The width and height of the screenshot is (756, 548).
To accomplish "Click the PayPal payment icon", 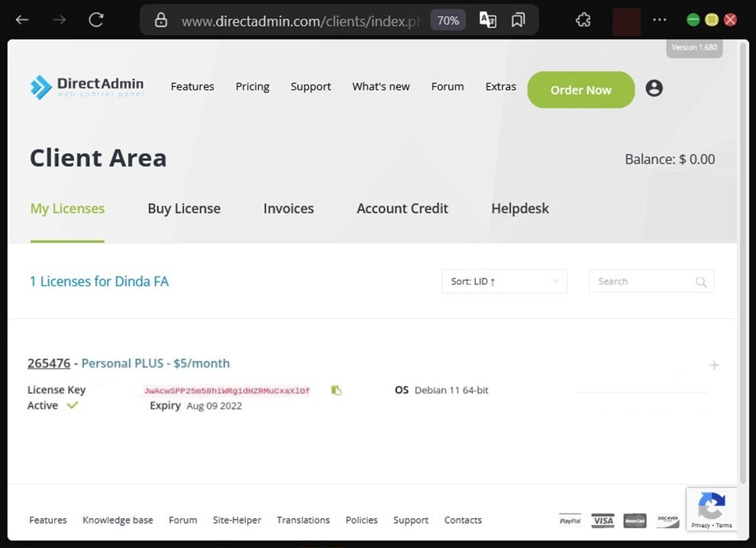I will [570, 521].
